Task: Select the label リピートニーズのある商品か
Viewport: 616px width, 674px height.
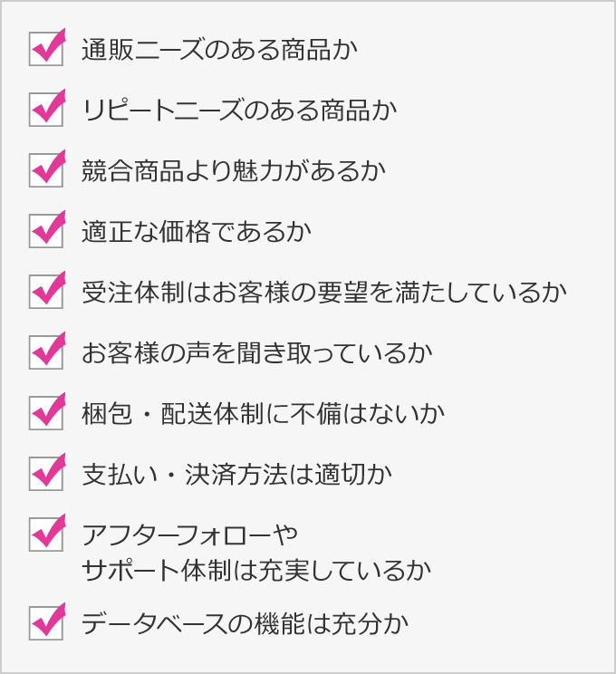Action: click(239, 110)
